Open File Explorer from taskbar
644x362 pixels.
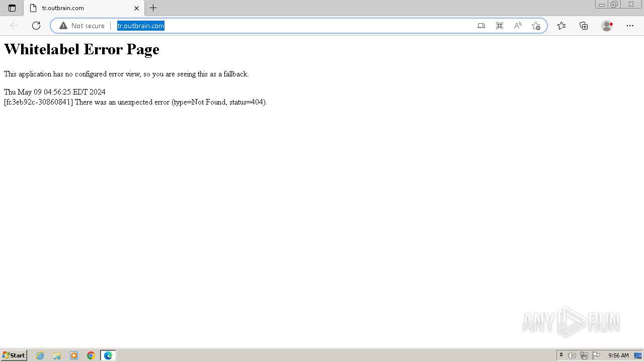57,355
